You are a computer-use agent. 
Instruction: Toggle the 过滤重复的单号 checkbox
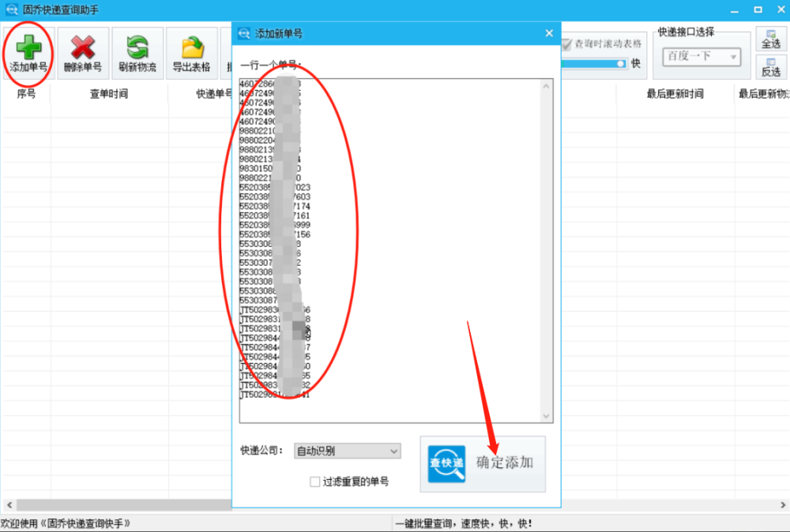pyautogui.click(x=315, y=481)
